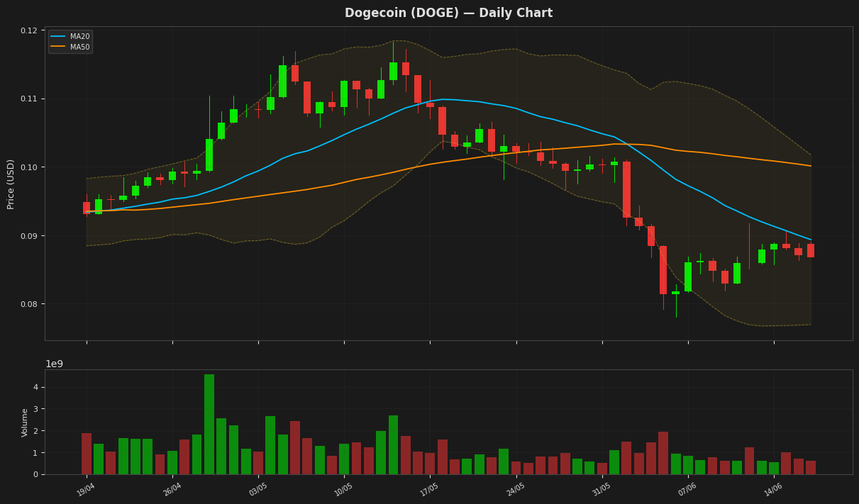Click the volume tick label 2
Image resolution: width=859 pixels, height=504 pixels.
pyautogui.click(x=35, y=431)
